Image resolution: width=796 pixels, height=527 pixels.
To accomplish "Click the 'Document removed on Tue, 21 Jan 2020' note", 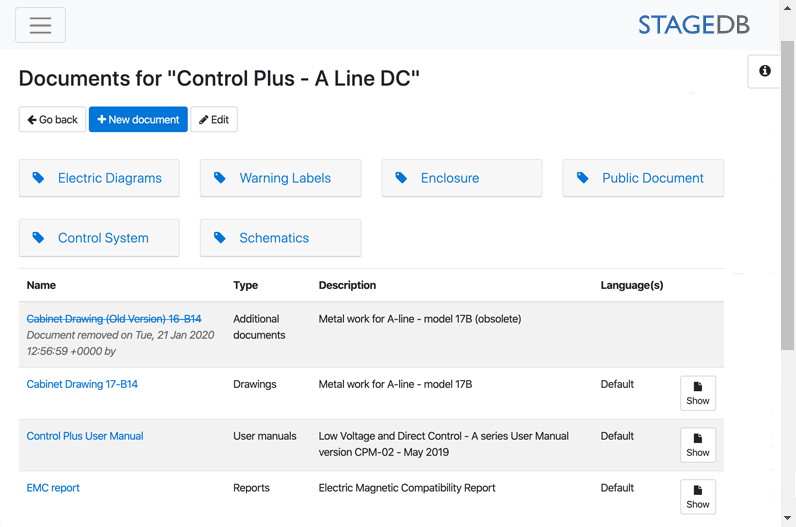I will [120, 343].
